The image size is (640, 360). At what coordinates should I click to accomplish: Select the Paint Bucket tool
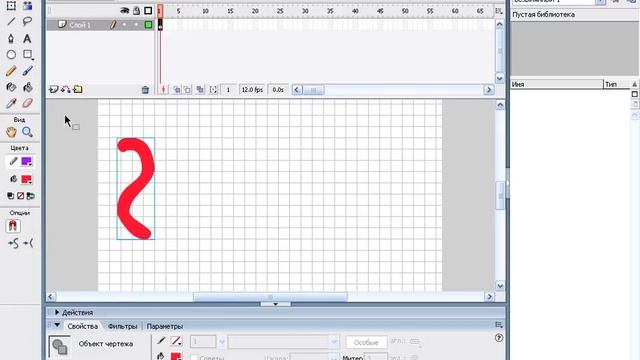pos(27,87)
